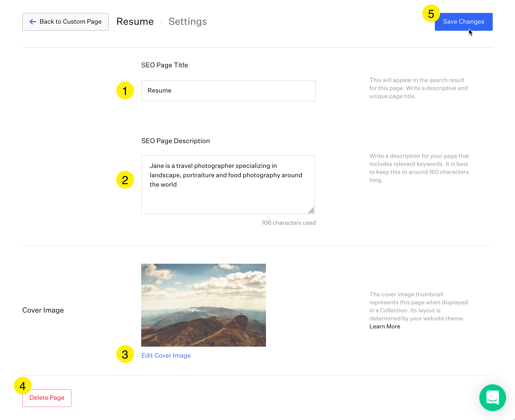Select the mountain cover image thumbnail
Viewport: 515px width, 420px height.
[203, 305]
